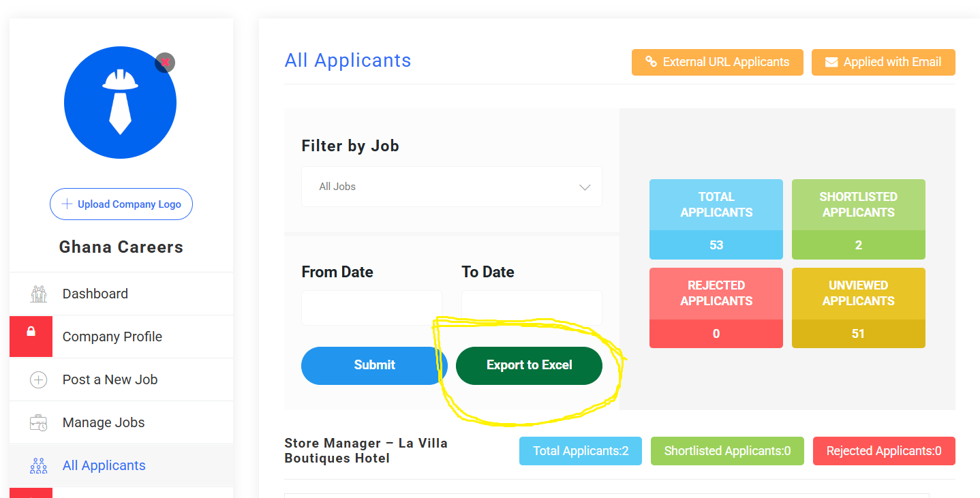The image size is (980, 498).
Task: View applicants who Applied with Email
Action: pos(883,62)
